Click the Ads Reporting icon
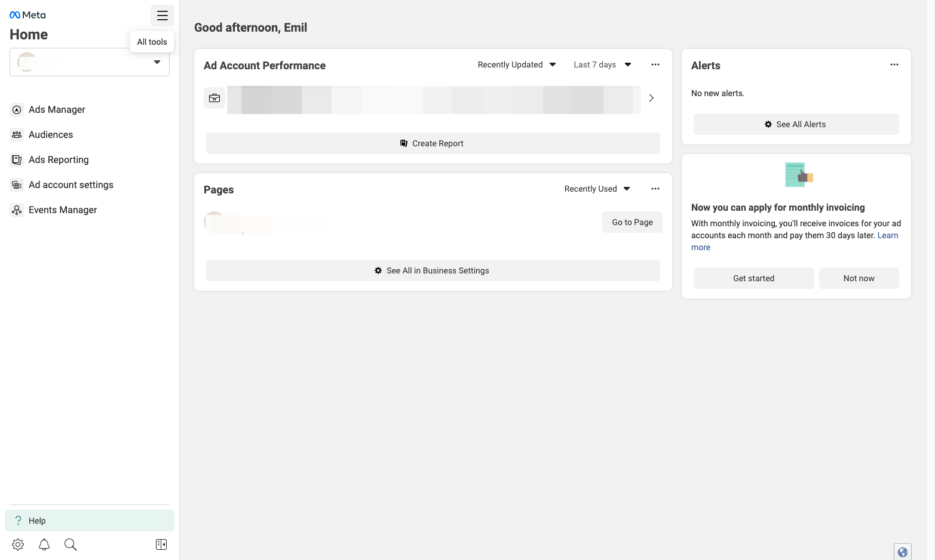The height and width of the screenshot is (560, 935). pyautogui.click(x=17, y=160)
